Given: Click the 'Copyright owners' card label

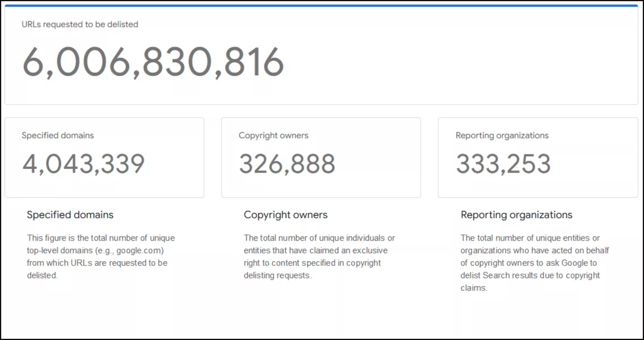Looking at the screenshot, I should click(273, 135).
